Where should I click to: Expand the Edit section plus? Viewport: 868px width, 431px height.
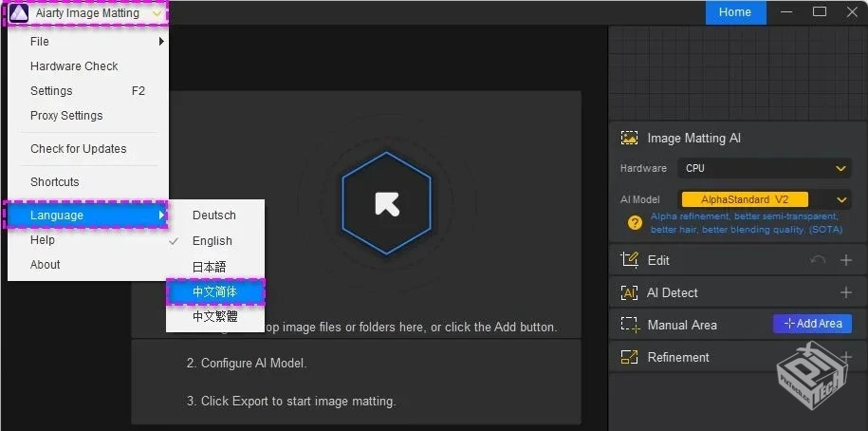[x=846, y=260]
